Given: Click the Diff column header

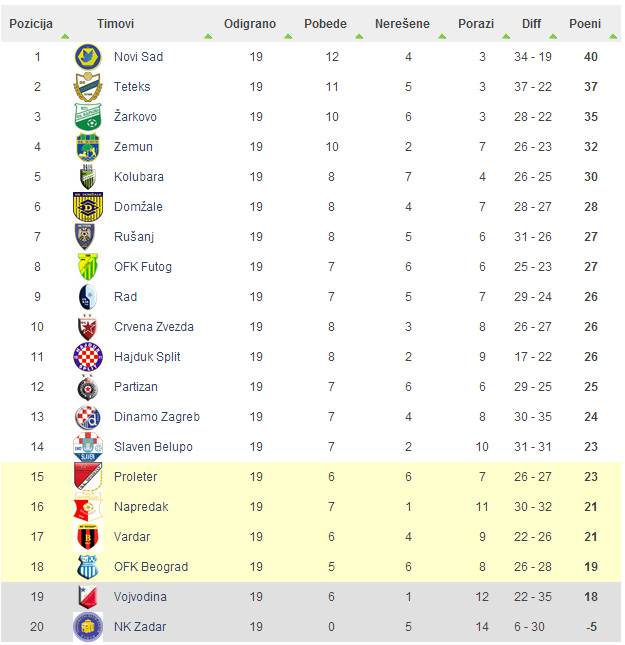Looking at the screenshot, I should (x=531, y=24).
